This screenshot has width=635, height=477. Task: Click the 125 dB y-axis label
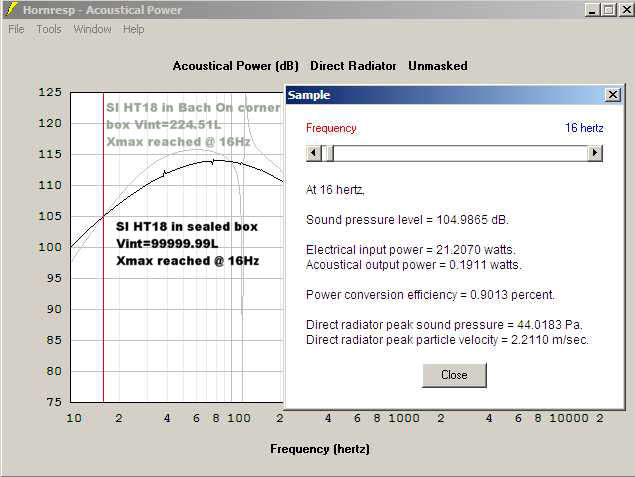point(50,92)
